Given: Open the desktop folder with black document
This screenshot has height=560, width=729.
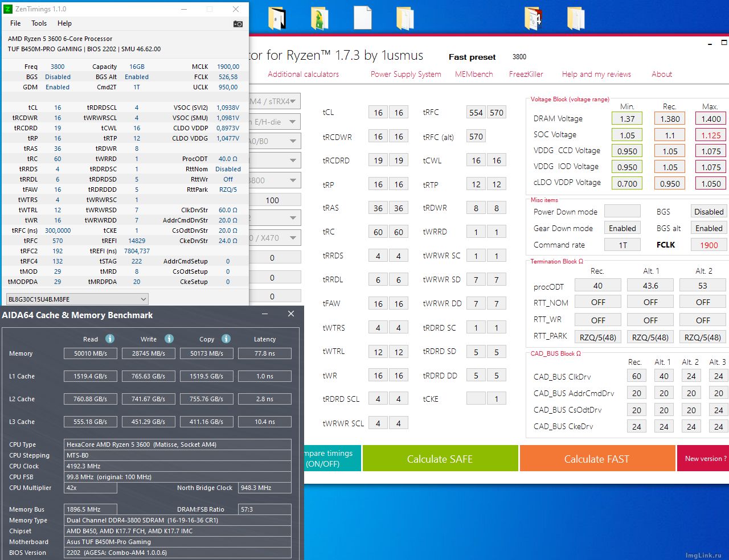Looking at the screenshot, I should [x=277, y=18].
